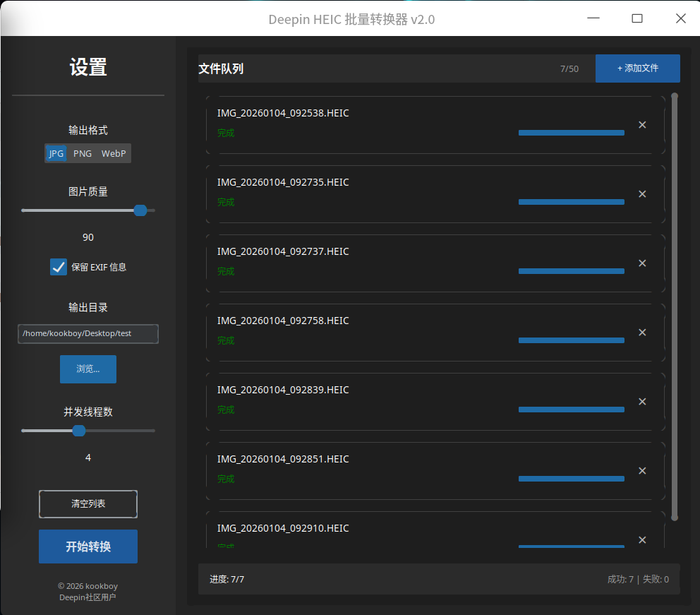700x615 pixels.
Task: Click the 文件队列 heading
Action: coord(221,68)
